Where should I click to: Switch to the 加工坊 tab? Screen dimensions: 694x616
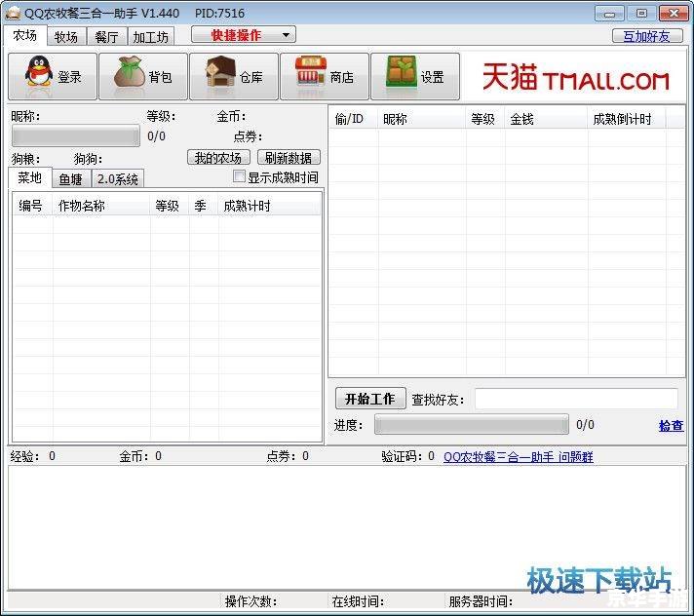tap(151, 37)
